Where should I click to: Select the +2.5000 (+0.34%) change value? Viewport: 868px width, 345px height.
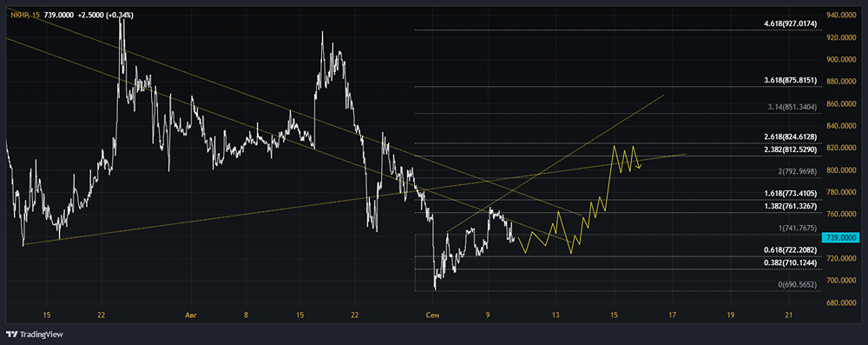(105, 16)
